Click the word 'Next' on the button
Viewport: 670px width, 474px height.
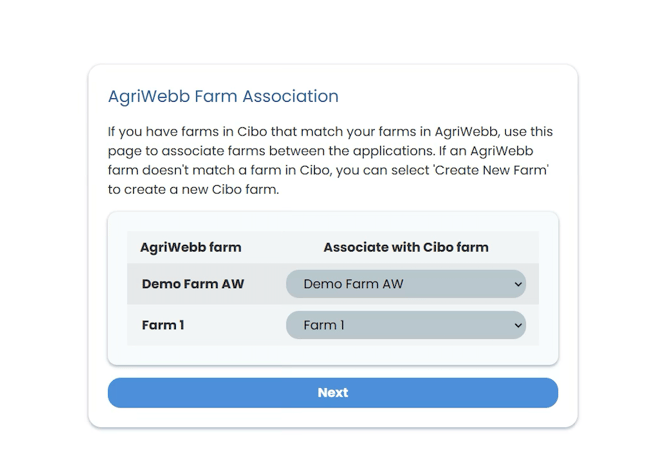[x=333, y=393]
